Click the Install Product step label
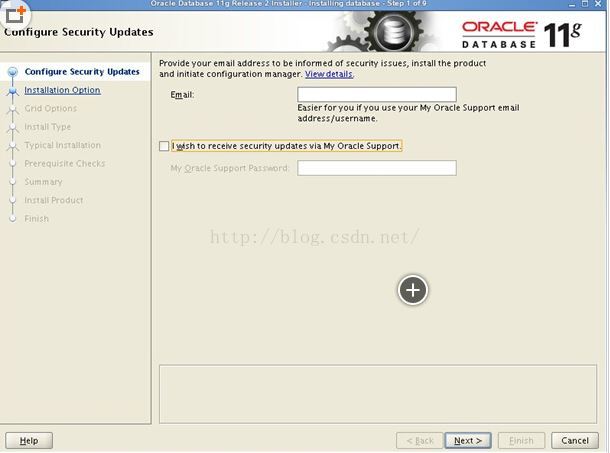Image resolution: width=610 pixels, height=453 pixels. point(54,200)
